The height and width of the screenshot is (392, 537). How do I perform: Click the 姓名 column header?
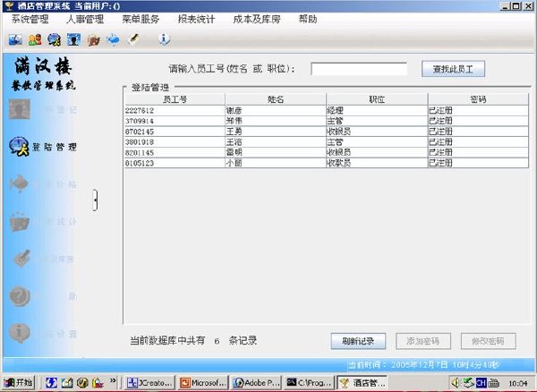tap(276, 99)
